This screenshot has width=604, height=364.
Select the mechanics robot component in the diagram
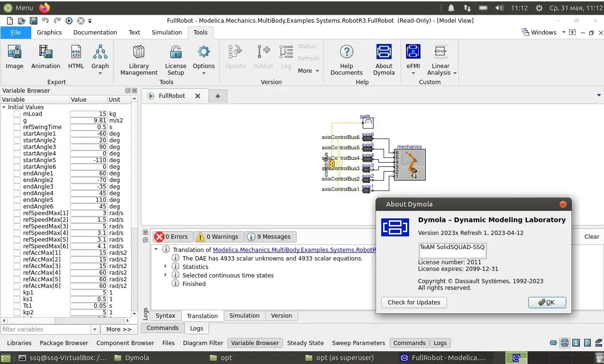pos(410,165)
